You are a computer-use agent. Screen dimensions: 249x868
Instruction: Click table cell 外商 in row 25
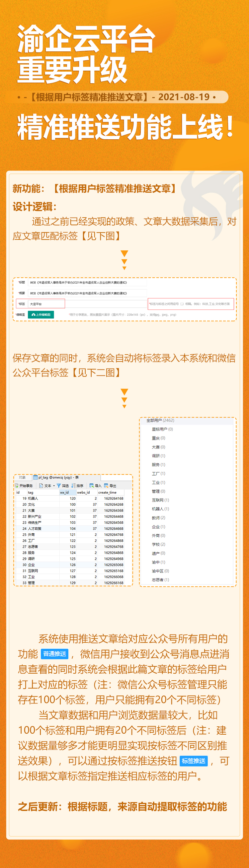(32, 534)
